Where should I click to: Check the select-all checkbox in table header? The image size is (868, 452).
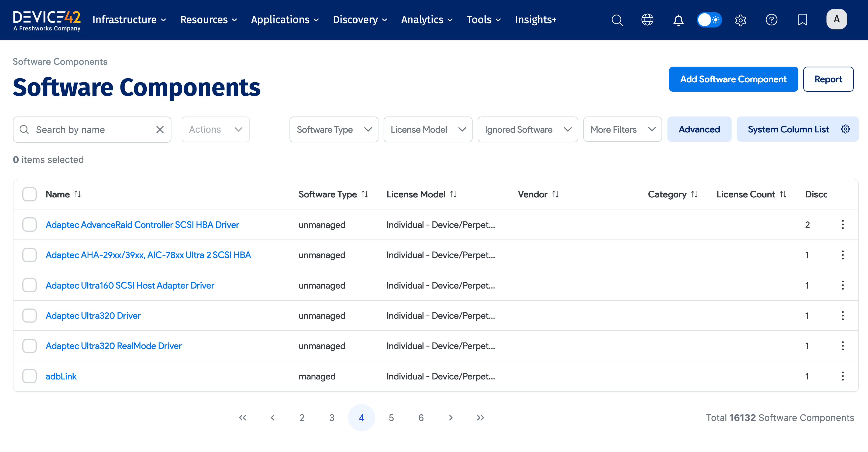pyautogui.click(x=29, y=194)
